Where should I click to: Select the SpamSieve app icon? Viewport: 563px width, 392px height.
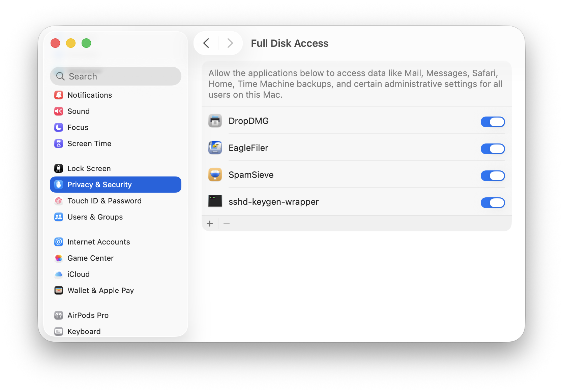215,174
